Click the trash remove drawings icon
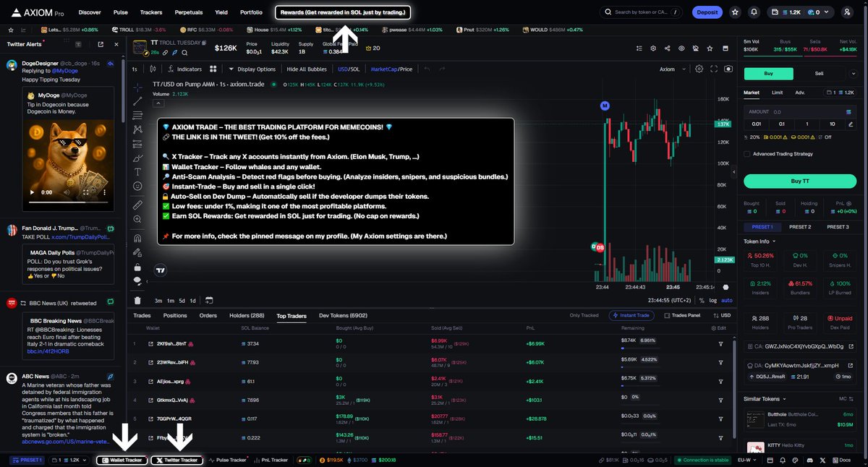 point(137,300)
